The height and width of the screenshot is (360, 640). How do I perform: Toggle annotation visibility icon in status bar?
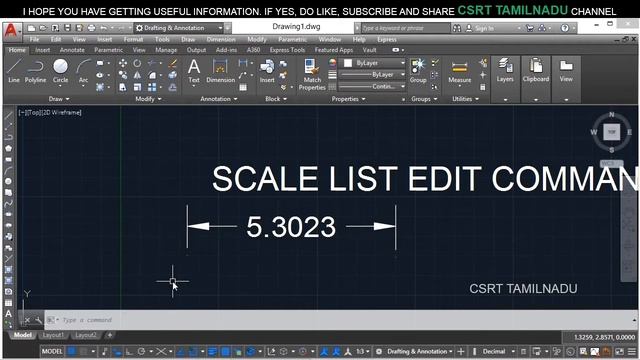click(x=324, y=351)
